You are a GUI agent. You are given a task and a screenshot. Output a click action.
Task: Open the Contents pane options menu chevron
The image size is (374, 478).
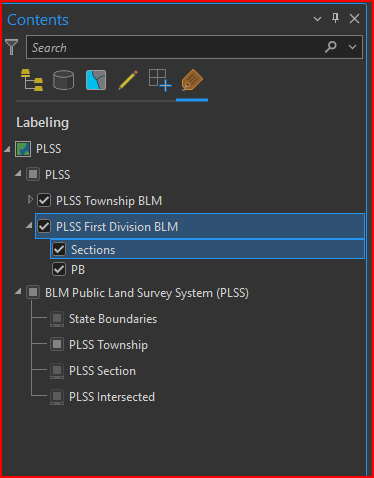click(317, 19)
